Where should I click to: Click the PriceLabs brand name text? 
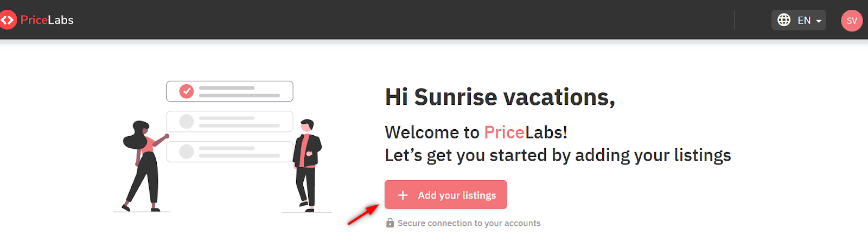47,20
